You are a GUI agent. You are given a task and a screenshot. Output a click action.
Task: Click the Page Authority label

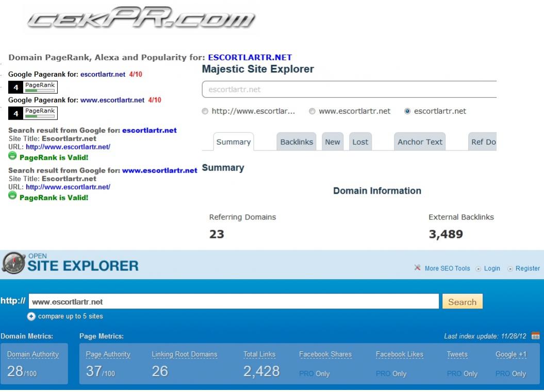click(x=108, y=354)
